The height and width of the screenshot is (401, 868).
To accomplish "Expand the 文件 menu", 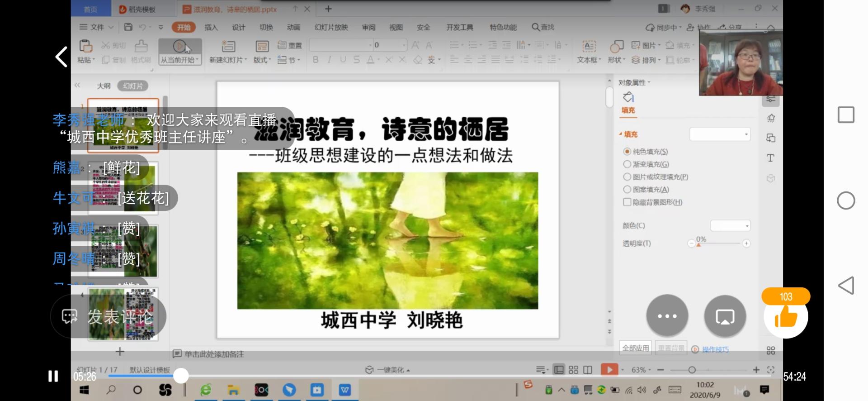I will [x=97, y=27].
